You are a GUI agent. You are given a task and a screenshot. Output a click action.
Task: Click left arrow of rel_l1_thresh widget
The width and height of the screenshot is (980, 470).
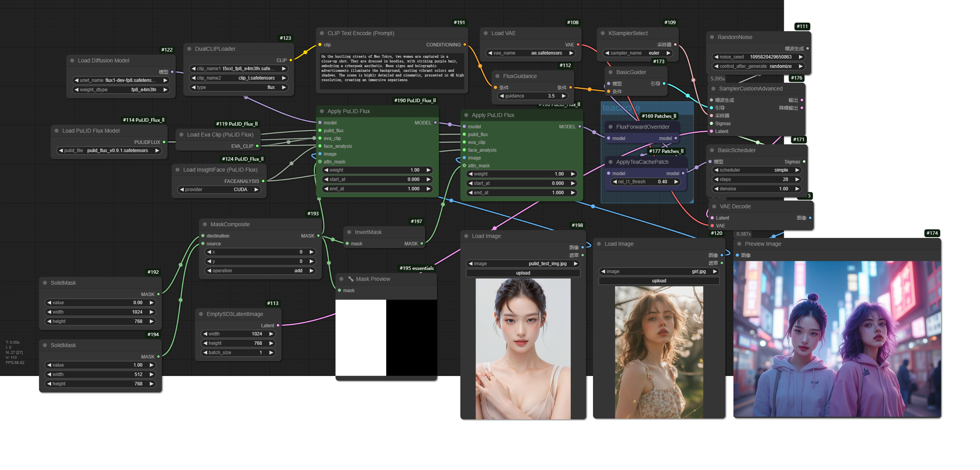(615, 182)
